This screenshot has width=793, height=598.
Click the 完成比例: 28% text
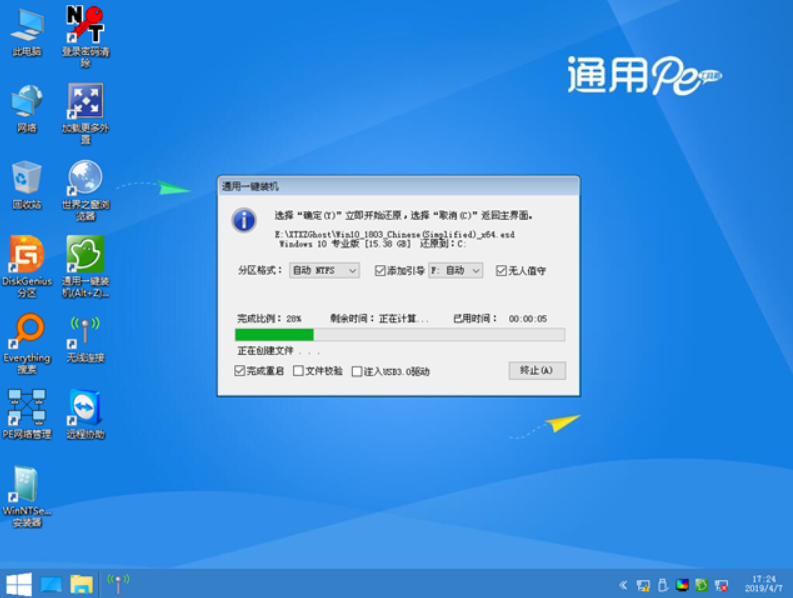[x=269, y=318]
